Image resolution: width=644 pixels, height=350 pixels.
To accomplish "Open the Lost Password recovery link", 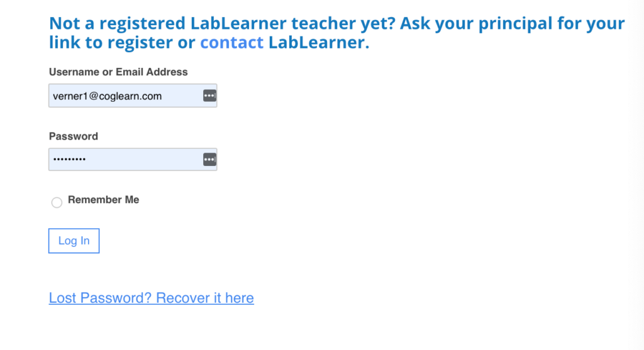I will click(x=151, y=298).
